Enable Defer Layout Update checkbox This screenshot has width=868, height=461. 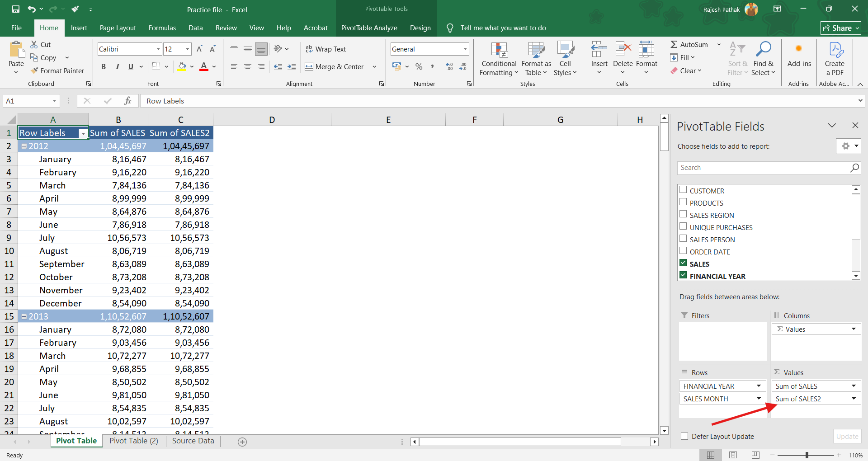(x=684, y=436)
